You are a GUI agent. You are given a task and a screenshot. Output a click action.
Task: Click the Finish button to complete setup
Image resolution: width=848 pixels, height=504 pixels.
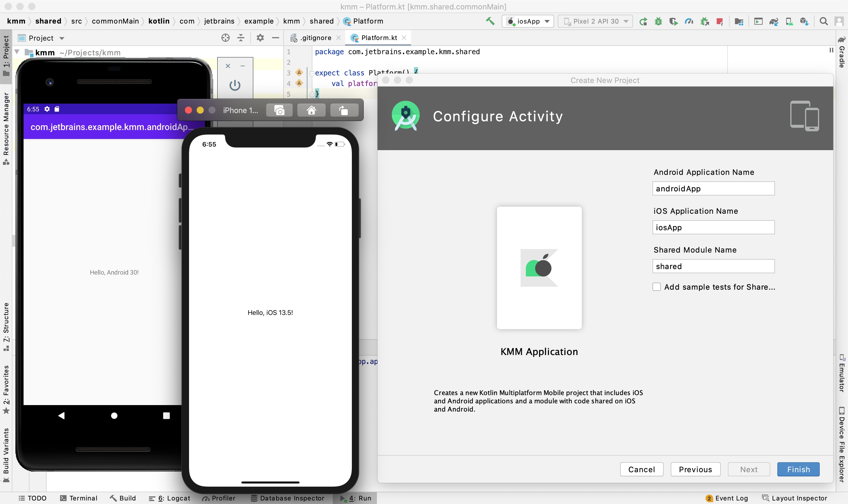(799, 469)
